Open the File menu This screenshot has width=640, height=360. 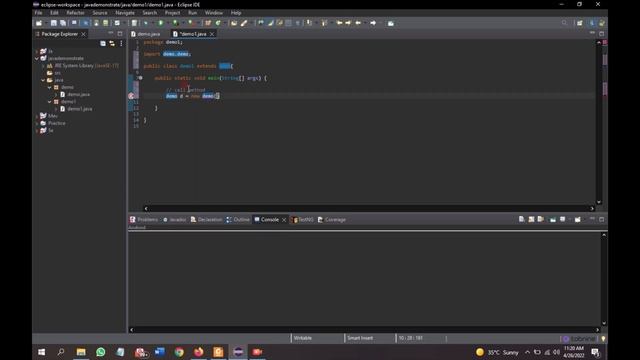(38, 13)
